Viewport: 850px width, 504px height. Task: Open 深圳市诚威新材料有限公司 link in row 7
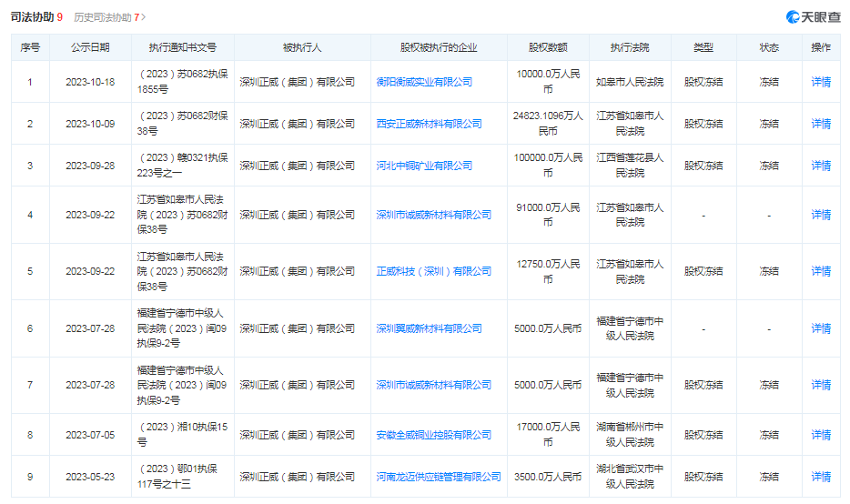pos(434,385)
